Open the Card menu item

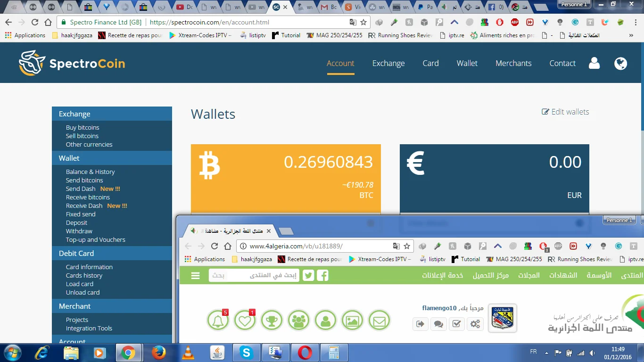[430, 63]
